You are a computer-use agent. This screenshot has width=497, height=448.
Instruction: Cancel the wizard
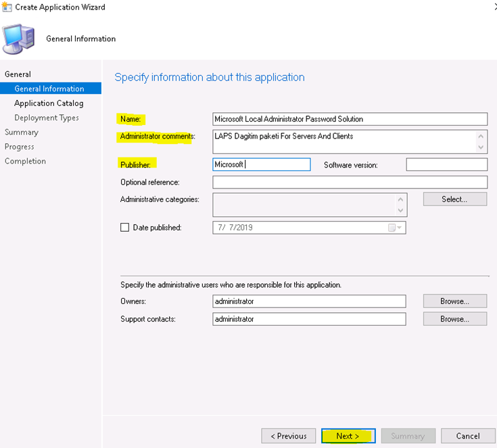click(468, 436)
